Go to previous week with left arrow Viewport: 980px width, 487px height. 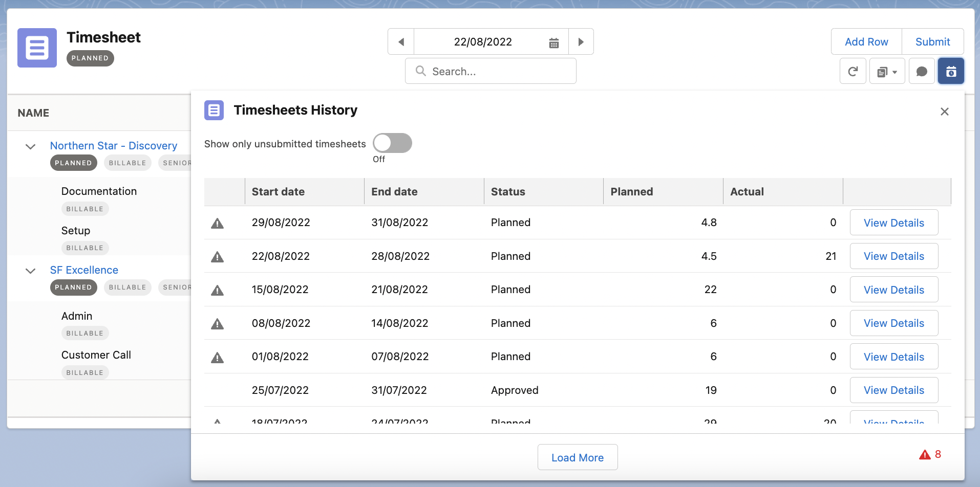click(x=401, y=42)
